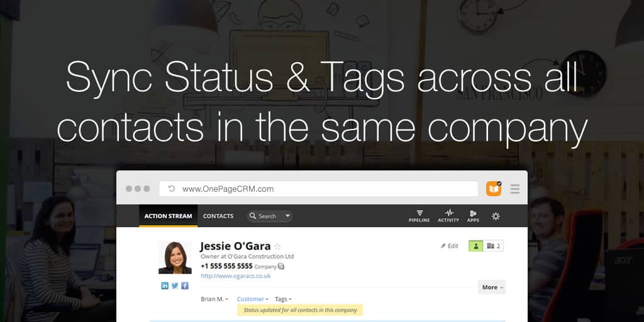
Task: Expand the Search dropdown arrow
Action: pos(287,216)
